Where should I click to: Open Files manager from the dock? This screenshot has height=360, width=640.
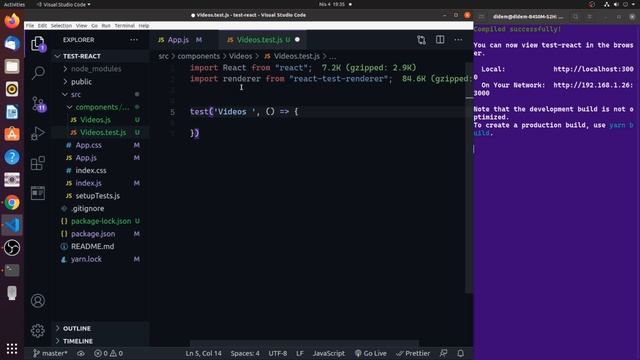pyautogui.click(x=12, y=66)
